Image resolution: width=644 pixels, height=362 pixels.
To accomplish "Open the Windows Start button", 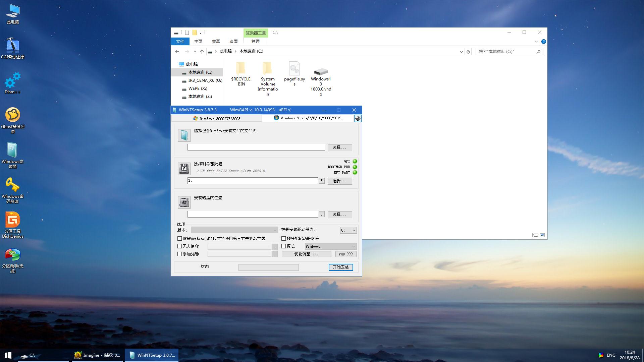I will (8, 355).
